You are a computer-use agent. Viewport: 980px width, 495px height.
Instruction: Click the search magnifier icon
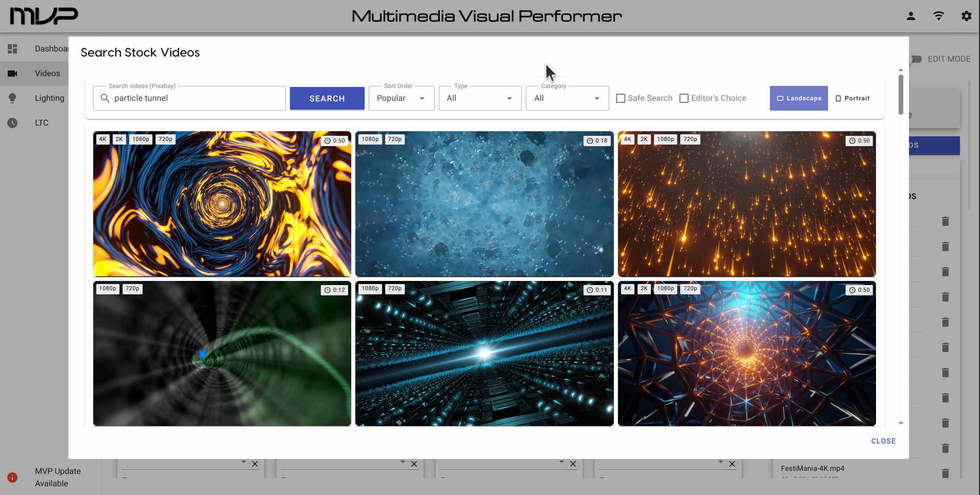[x=105, y=98]
